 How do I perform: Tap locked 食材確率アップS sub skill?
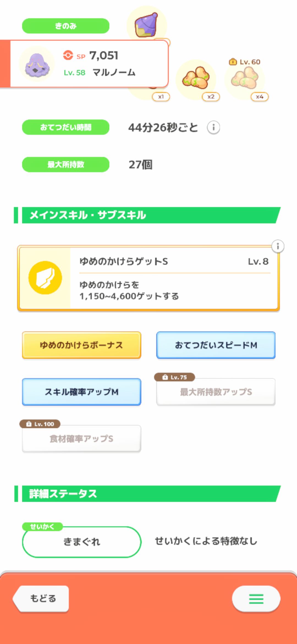click(82, 439)
